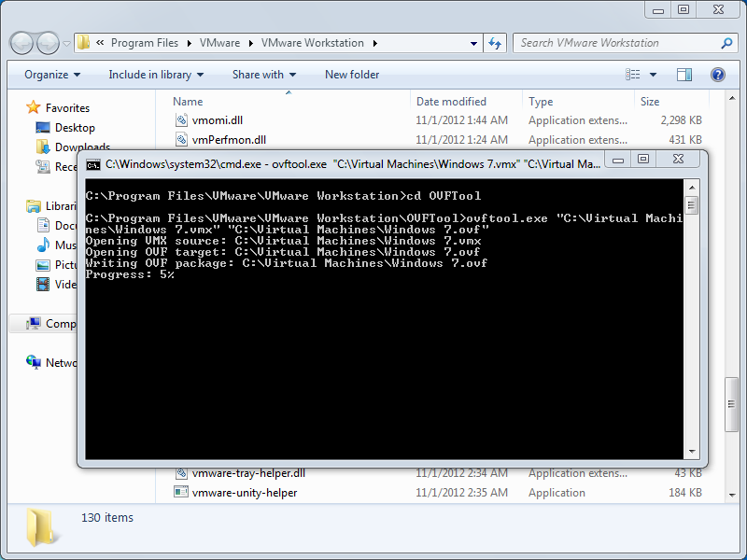The image size is (747, 560).
Task: Open the Help question mark icon
Action: click(717, 75)
